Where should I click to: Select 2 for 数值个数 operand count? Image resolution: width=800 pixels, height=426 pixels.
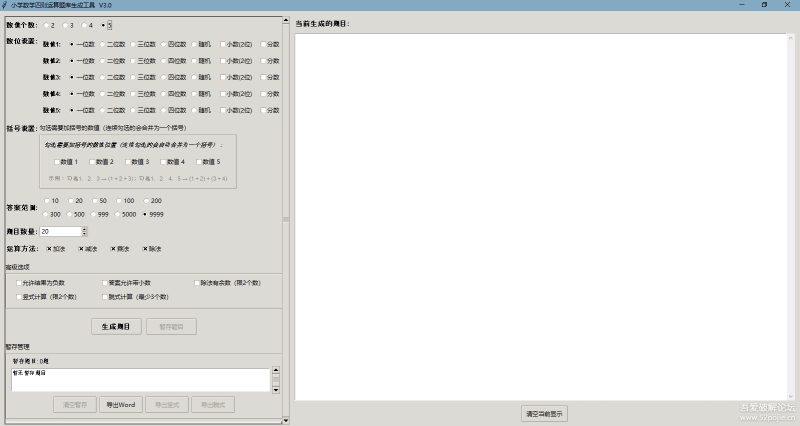pos(49,25)
